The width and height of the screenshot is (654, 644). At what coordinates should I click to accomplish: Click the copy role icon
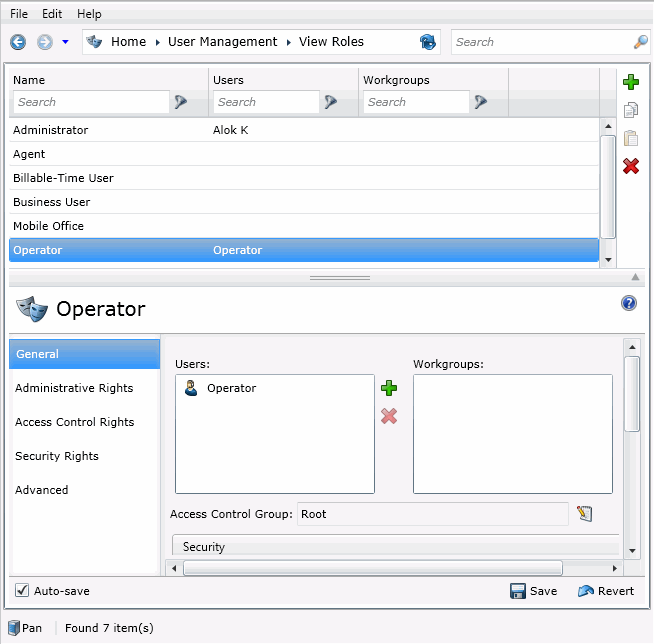pos(631,110)
